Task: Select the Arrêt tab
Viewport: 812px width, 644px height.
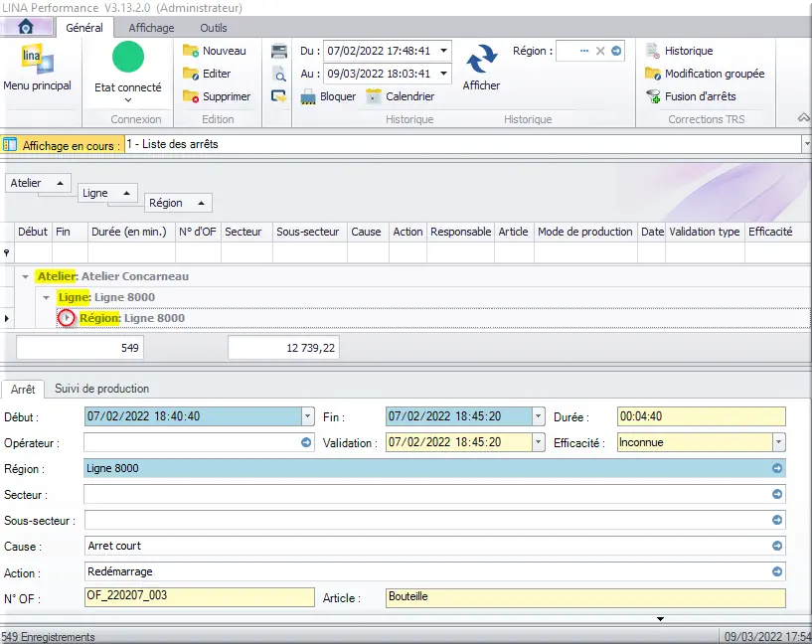Action: (x=23, y=389)
